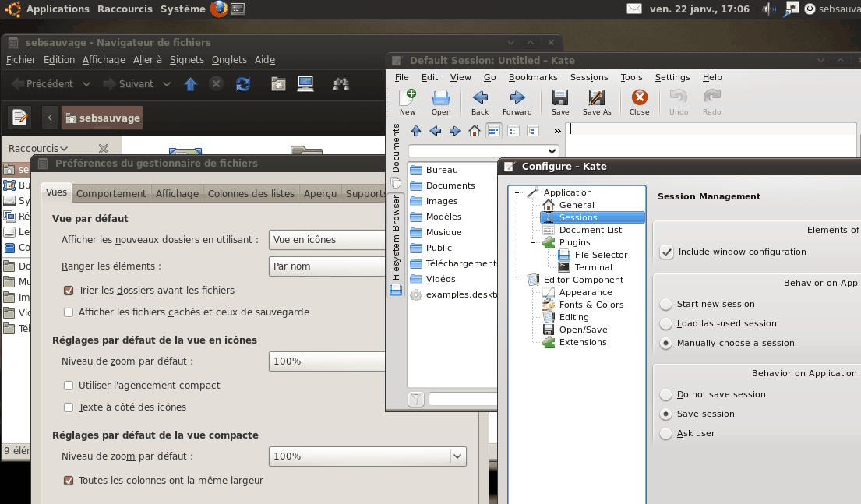This screenshot has width=861, height=504.
Task: Collapse the Editor Component tree node
Action: [x=517, y=280]
